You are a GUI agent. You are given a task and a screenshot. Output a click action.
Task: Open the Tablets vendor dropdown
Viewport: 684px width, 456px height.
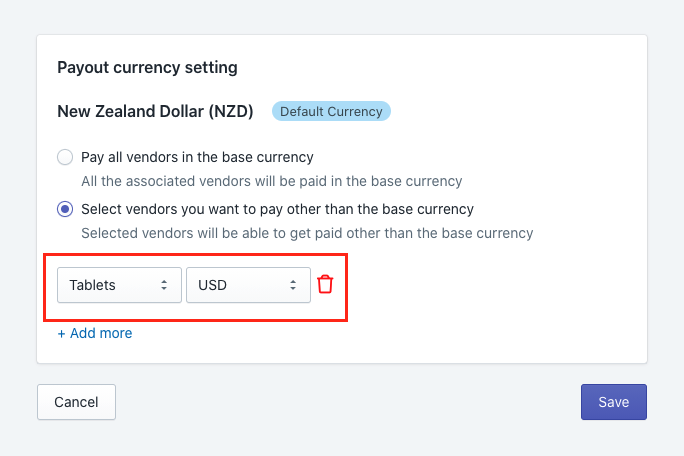click(119, 285)
